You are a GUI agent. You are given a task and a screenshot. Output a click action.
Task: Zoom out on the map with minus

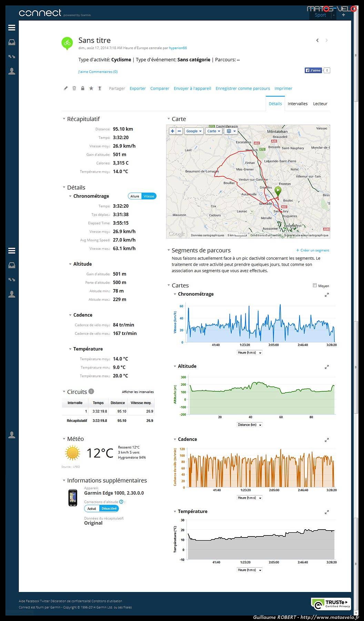pyautogui.click(x=179, y=131)
